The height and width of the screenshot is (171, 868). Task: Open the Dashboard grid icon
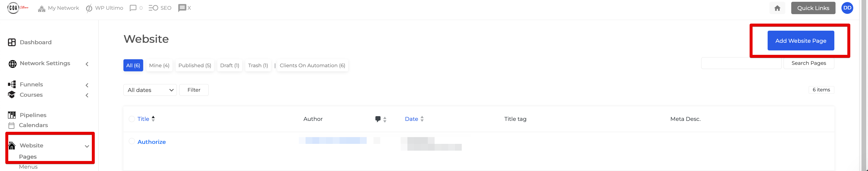click(12, 42)
